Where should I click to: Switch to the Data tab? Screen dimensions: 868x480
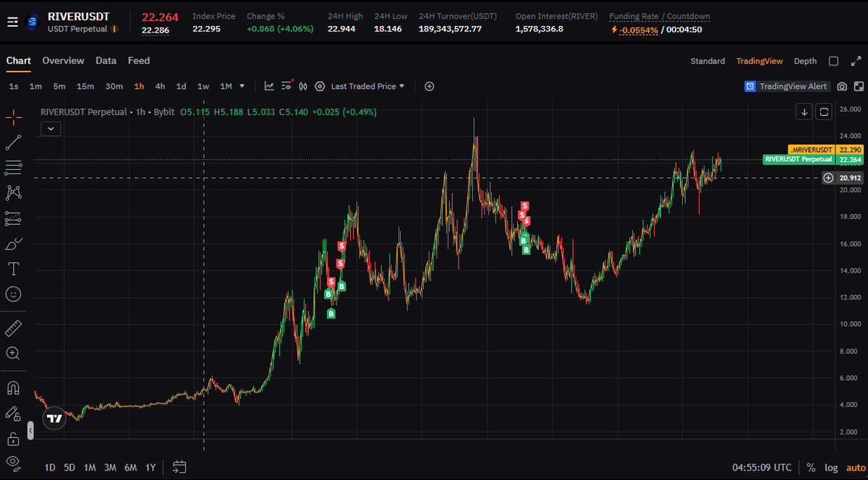[x=106, y=61]
